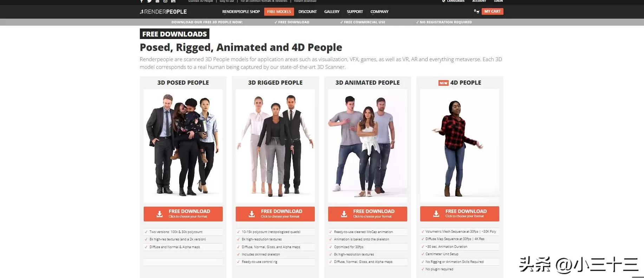This screenshot has height=278, width=644.
Task: Open the Instagram social icon
Action: coord(165,1)
